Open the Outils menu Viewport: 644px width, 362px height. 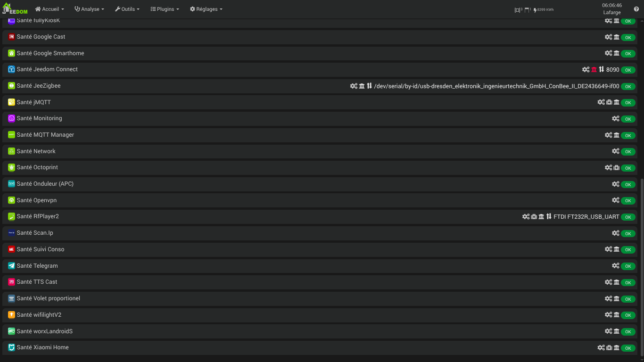point(127,9)
